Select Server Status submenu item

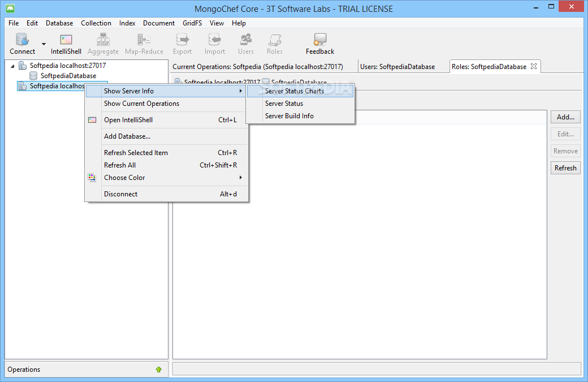coord(300,104)
